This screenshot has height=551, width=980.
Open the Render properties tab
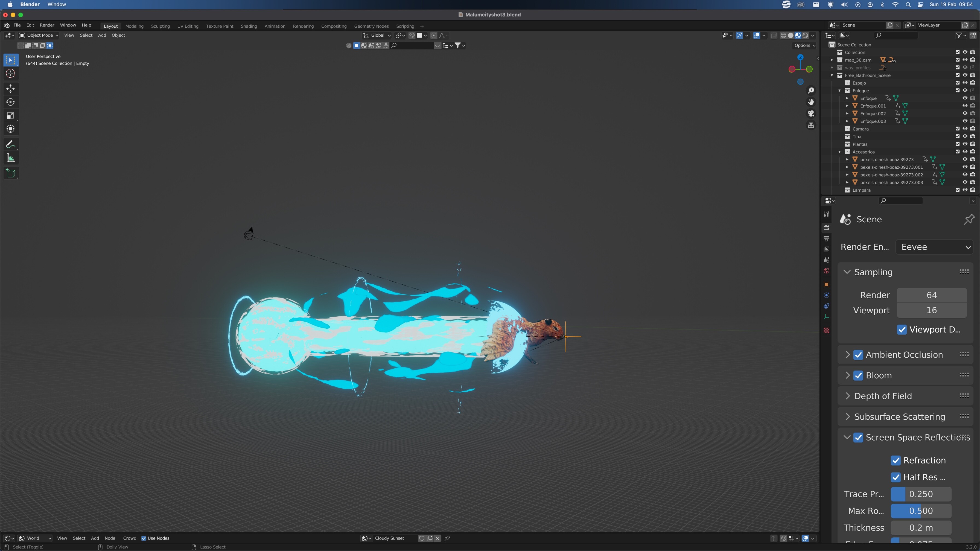pyautogui.click(x=826, y=227)
